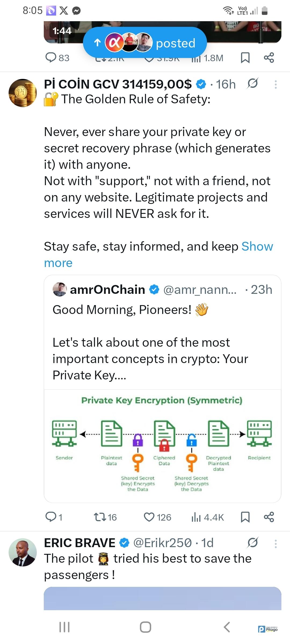The width and height of the screenshot is (290, 644).
Task: Tap the new posts pill button
Action: click(145, 43)
